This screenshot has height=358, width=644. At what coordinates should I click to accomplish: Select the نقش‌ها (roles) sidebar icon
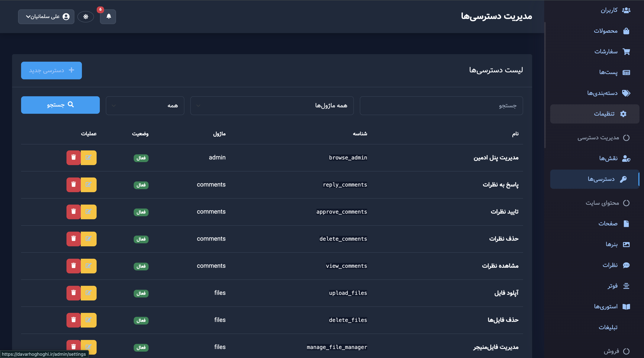[626, 158]
